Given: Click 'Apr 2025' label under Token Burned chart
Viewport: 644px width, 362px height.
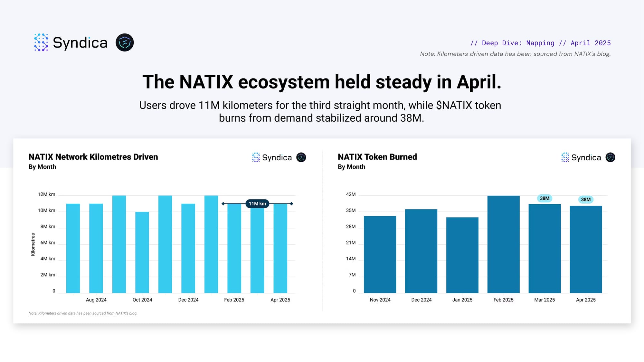Looking at the screenshot, I should 586,300.
